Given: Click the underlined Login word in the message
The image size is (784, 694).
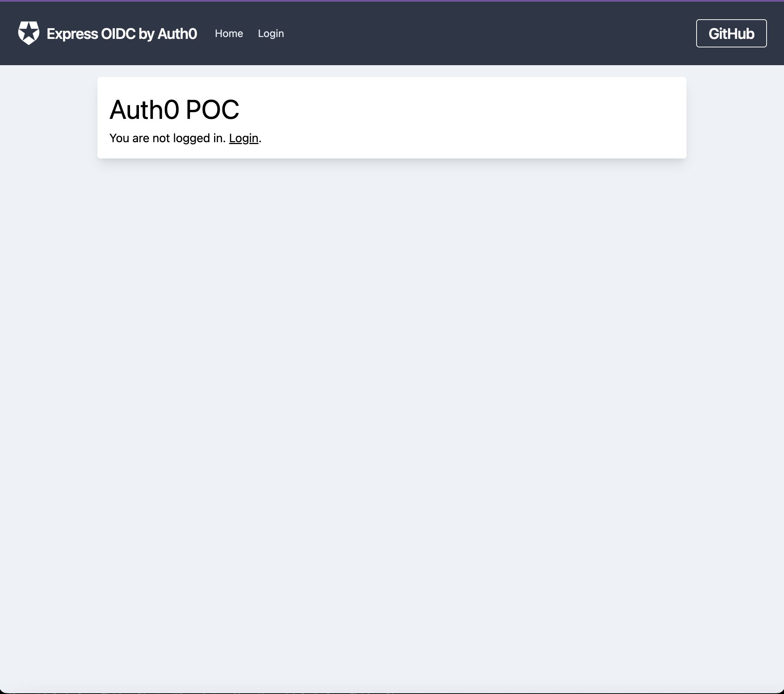Looking at the screenshot, I should [243, 138].
